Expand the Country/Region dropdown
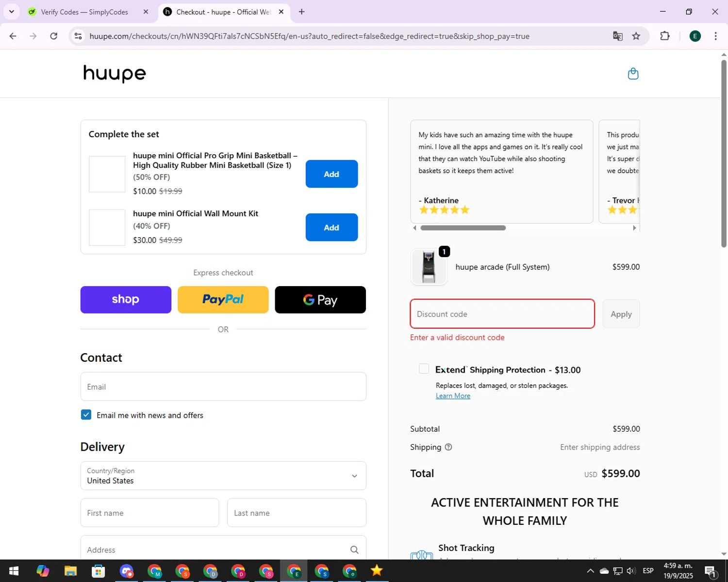The image size is (728, 582). pyautogui.click(x=223, y=476)
